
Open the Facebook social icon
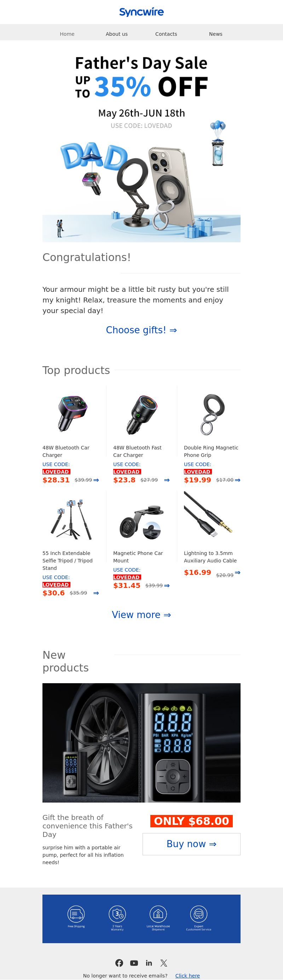(119, 963)
